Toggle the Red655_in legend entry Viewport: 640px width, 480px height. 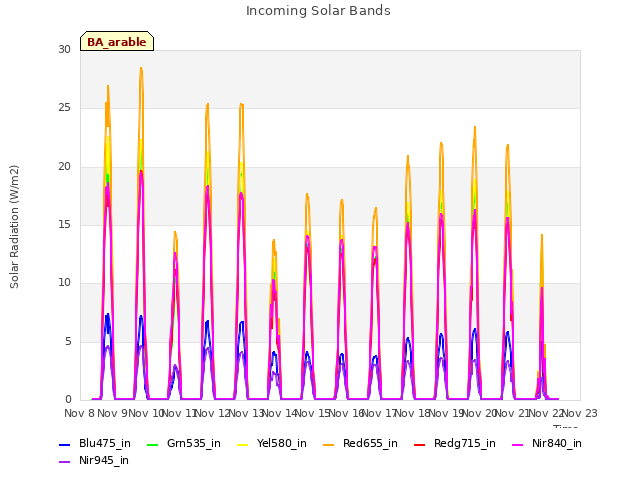click(360, 443)
